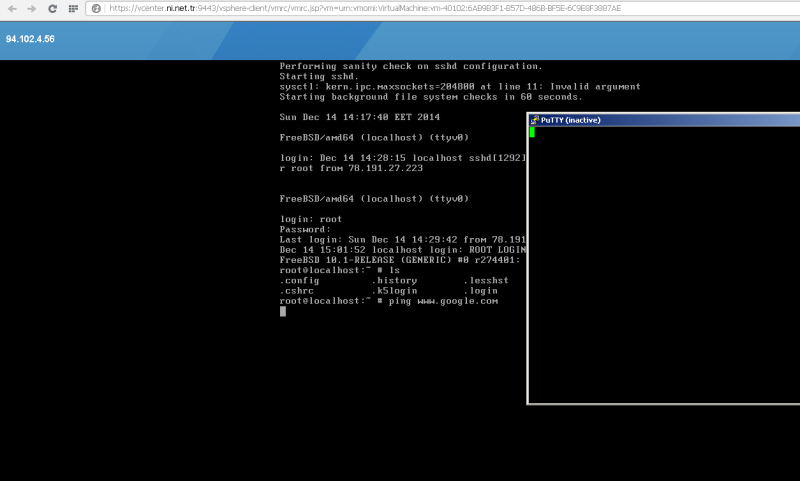This screenshot has width=800, height=481.
Task: Open the apps grid icon in the browser toolbar
Action: click(x=73, y=9)
